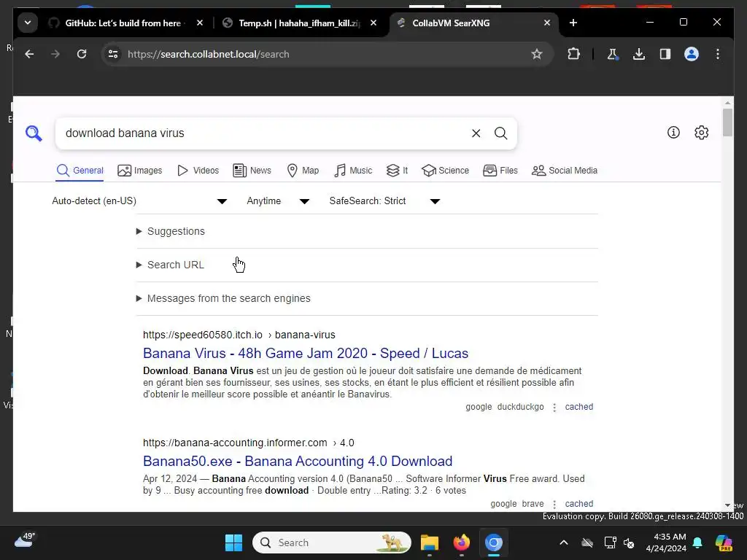Select the General search category
Screen dimensions: 747x560
coord(80,171)
